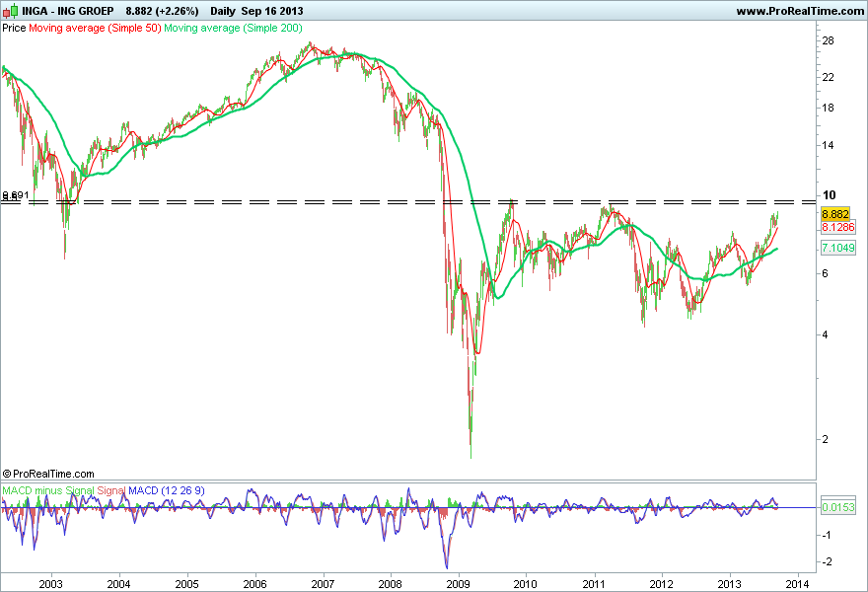Screen dimensions: 868x592
Task: Click the 2007 year label on time axis
Action: tap(323, 584)
